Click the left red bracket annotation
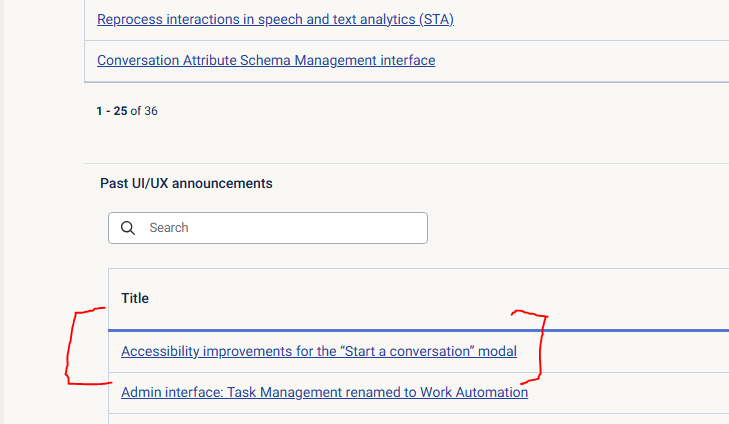Image resolution: width=729 pixels, height=424 pixels. point(70,347)
